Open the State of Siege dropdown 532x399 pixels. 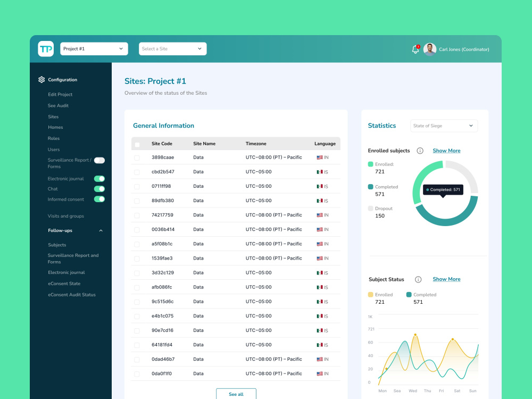[x=444, y=126]
